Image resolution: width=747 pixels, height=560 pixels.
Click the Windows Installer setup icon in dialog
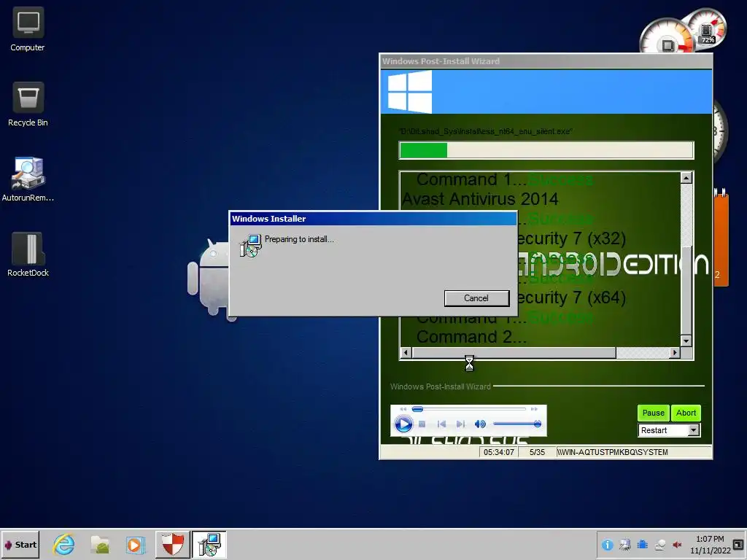coord(251,245)
